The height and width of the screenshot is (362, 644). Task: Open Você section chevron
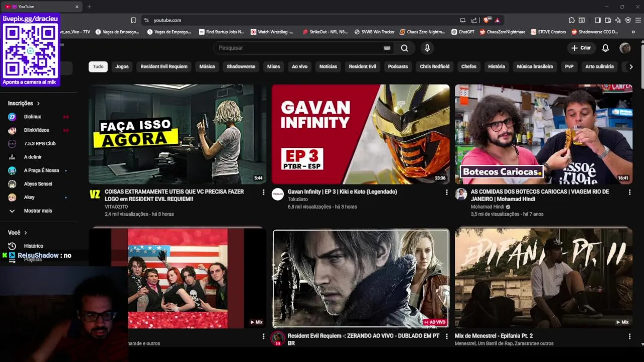pyautogui.click(x=26, y=233)
